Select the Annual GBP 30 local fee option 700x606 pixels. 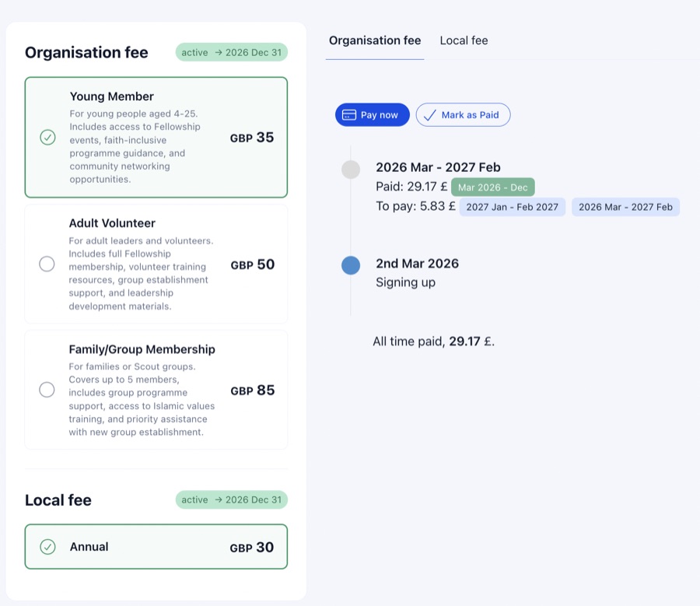pyautogui.click(x=156, y=547)
